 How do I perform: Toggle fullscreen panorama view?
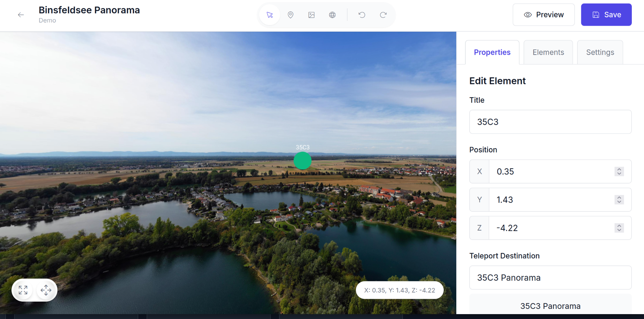23,290
